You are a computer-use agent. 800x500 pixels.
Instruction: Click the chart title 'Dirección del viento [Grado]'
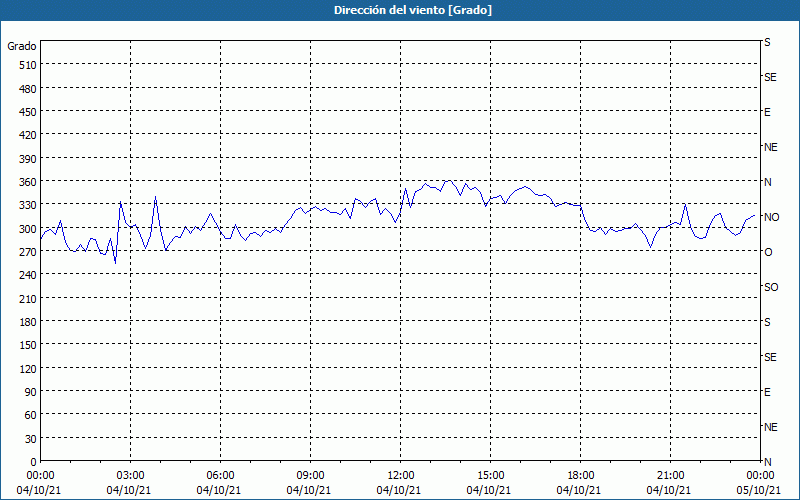(x=413, y=10)
